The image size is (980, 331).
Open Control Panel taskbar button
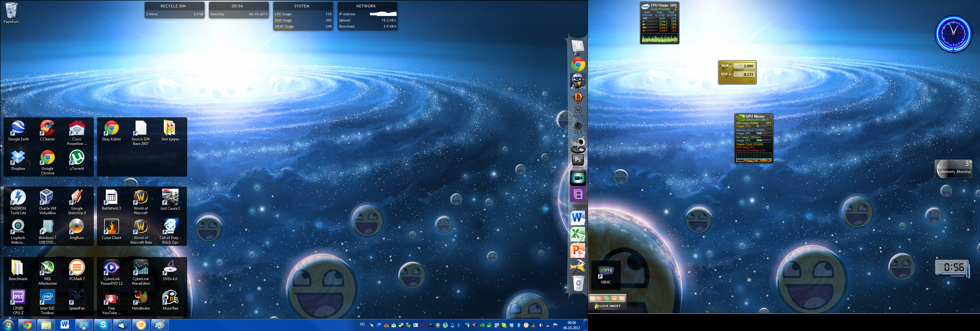click(x=84, y=325)
